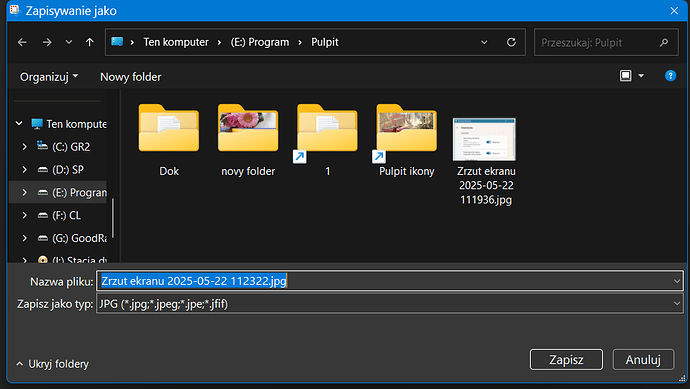Go back using the left arrow
690x389 pixels.
[22, 42]
